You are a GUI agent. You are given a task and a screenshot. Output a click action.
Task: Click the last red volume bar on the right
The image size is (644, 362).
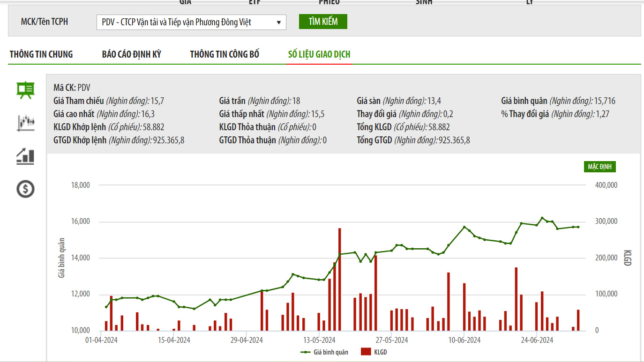[578, 320]
